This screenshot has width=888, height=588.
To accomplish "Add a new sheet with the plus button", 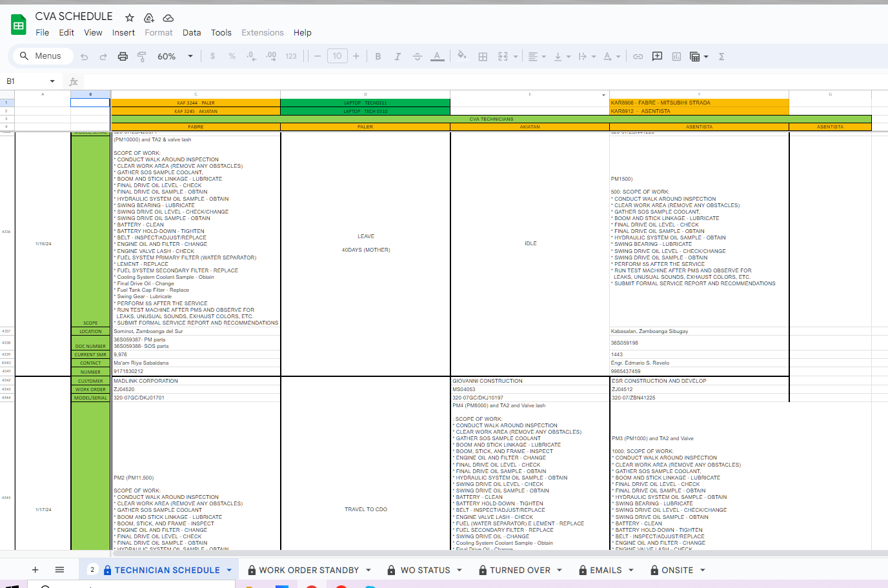I will [x=35, y=570].
